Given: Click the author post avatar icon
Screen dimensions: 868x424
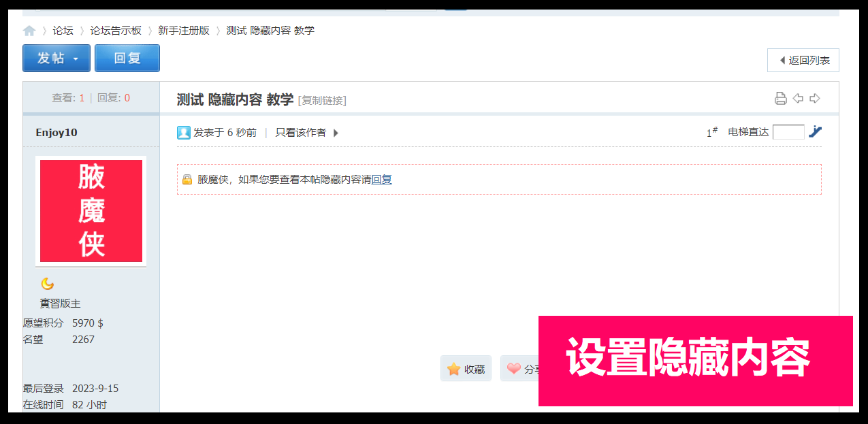Looking at the screenshot, I should [183, 133].
